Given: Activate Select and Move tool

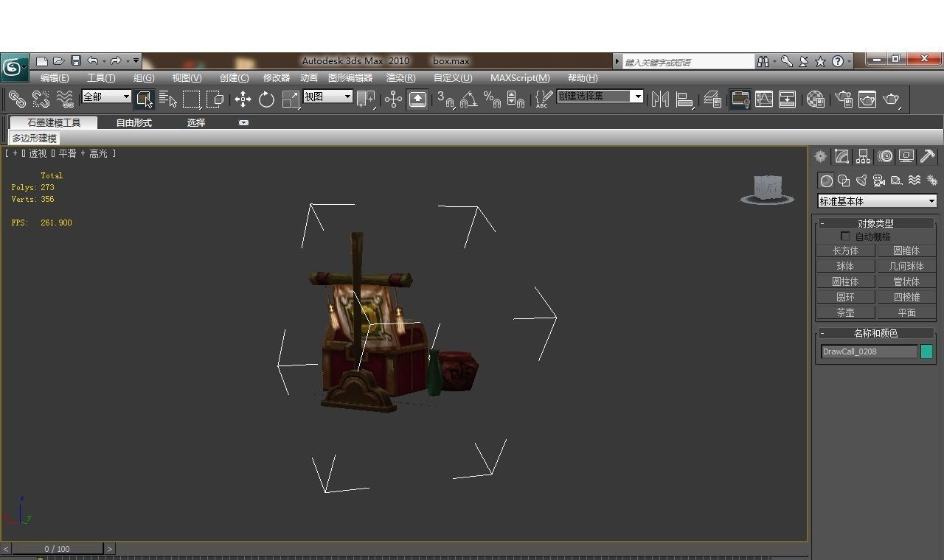Looking at the screenshot, I should pyautogui.click(x=243, y=99).
